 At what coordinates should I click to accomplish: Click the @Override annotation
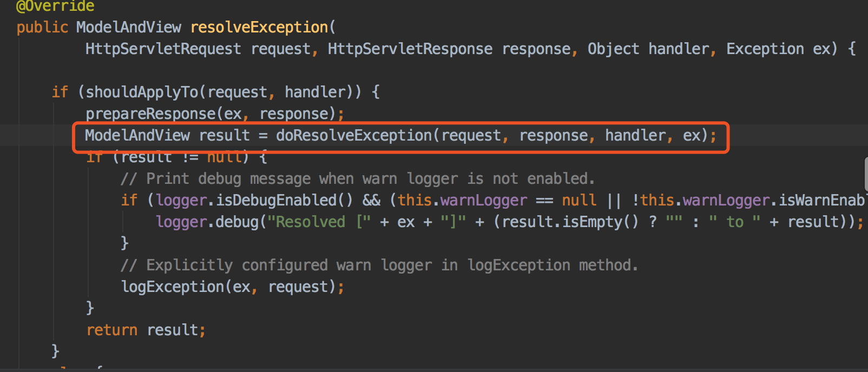click(55, 6)
